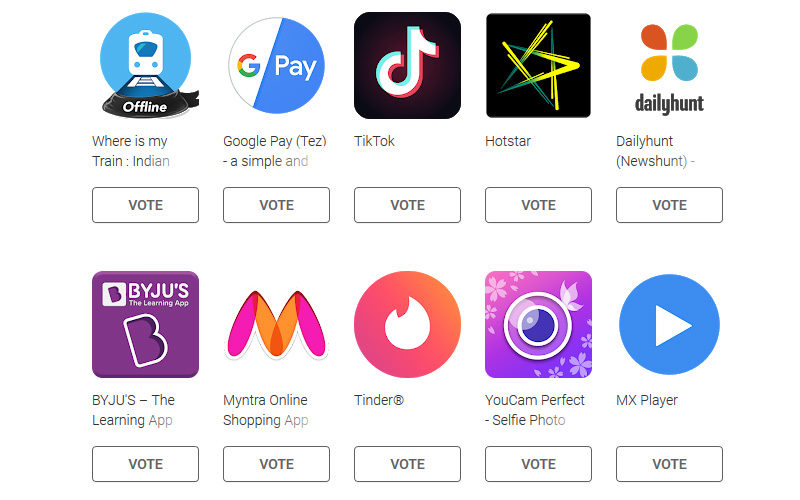The height and width of the screenshot is (500, 800).
Task: Click the Hotstar star logo icon
Action: tap(538, 65)
